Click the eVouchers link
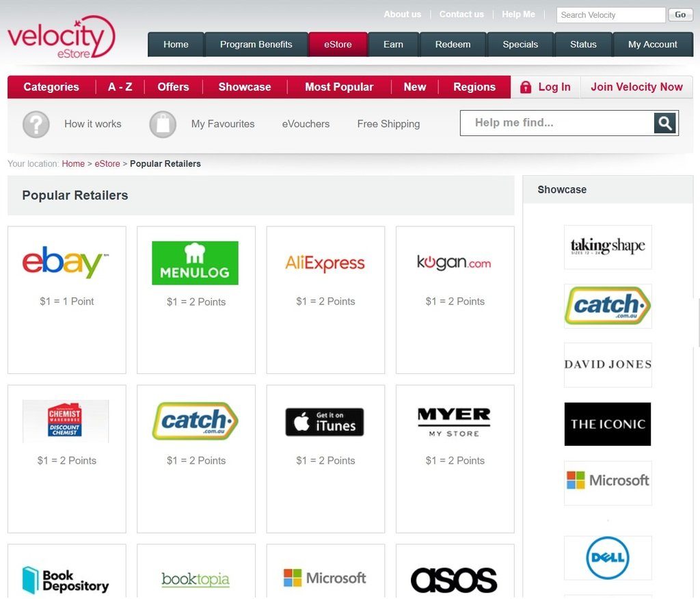Image resolution: width=700 pixels, height=599 pixels. [x=306, y=124]
